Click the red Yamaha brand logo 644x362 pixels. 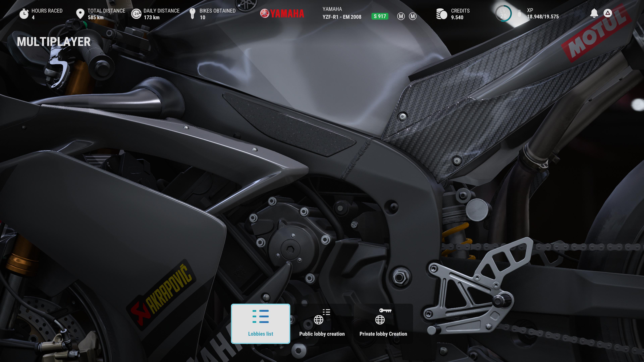point(282,13)
